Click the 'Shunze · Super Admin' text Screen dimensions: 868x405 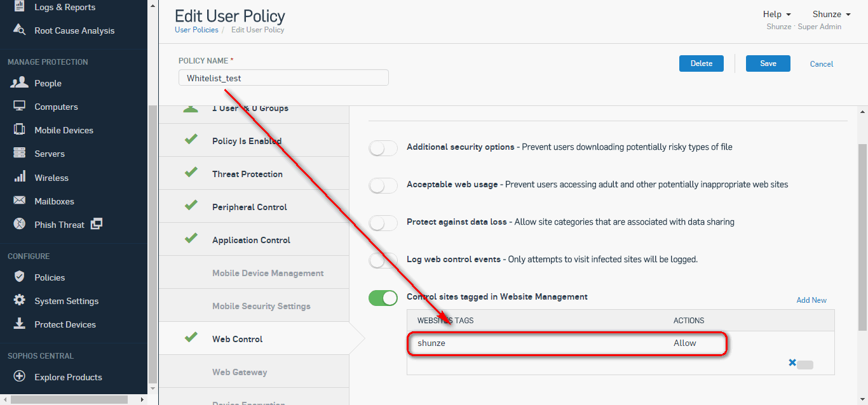(804, 27)
